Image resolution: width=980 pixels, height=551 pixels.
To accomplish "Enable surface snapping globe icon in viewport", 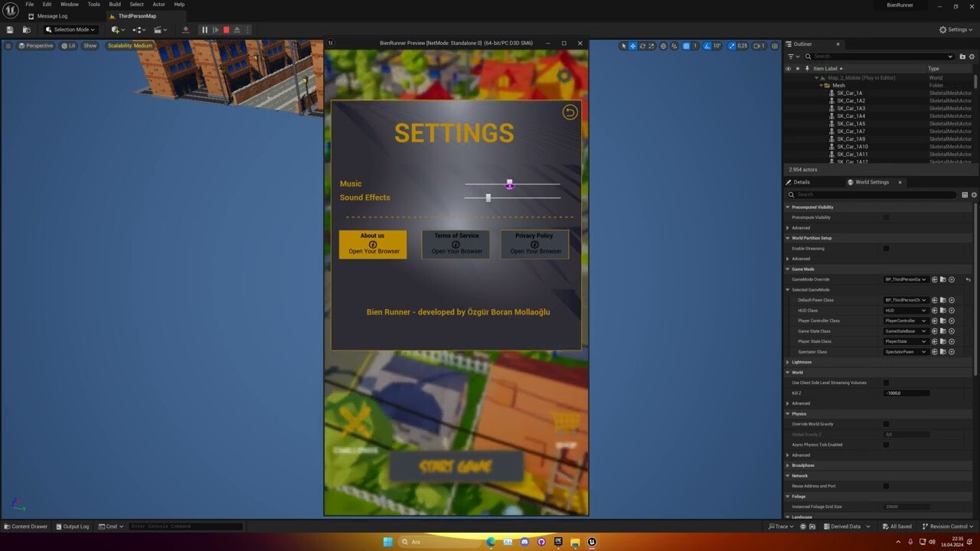I will (663, 46).
